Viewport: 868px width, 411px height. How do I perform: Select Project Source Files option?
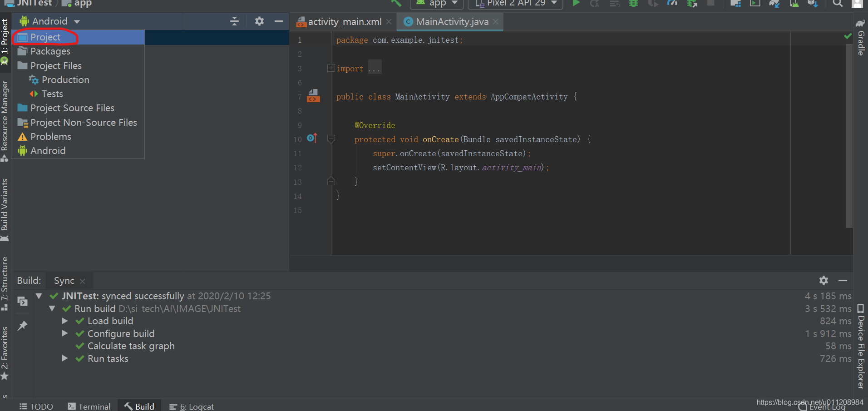pyautogui.click(x=78, y=108)
